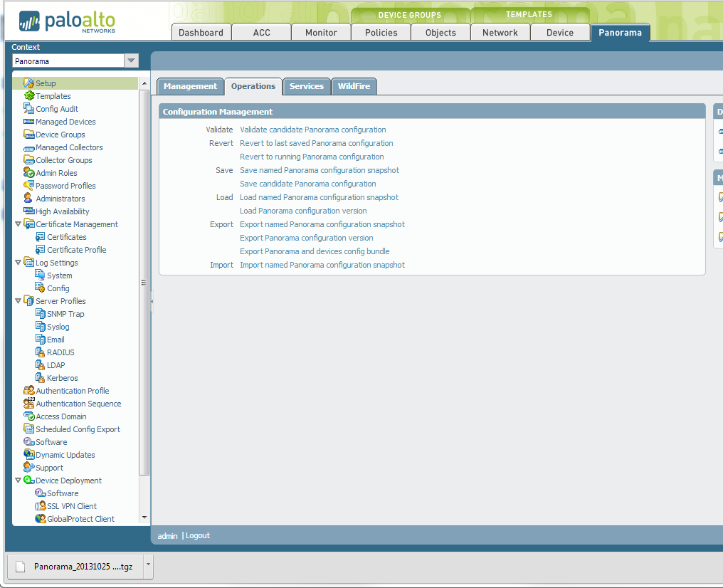723x588 pixels.
Task: Collapse the Log Settings tree node
Action: 18,263
